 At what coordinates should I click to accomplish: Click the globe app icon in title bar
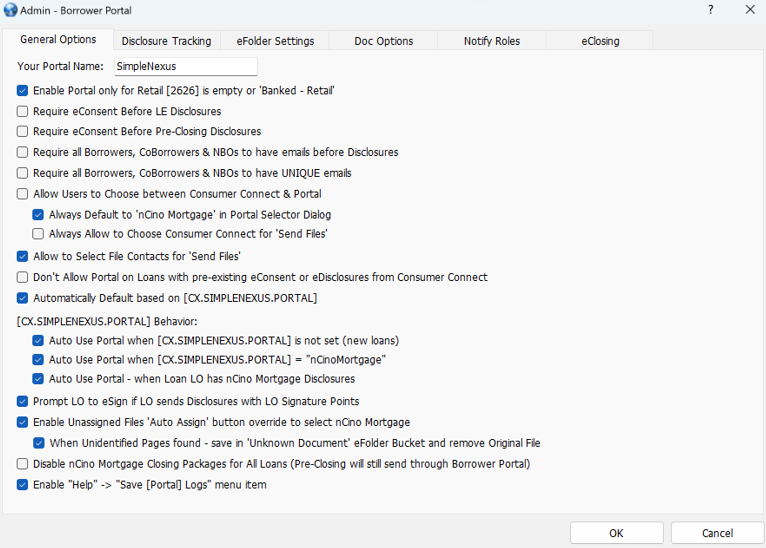click(10, 10)
